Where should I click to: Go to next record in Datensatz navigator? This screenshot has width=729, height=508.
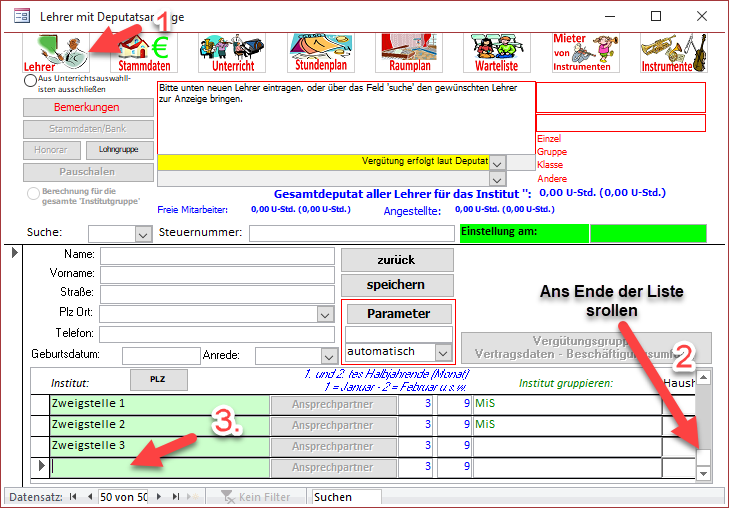point(161,497)
